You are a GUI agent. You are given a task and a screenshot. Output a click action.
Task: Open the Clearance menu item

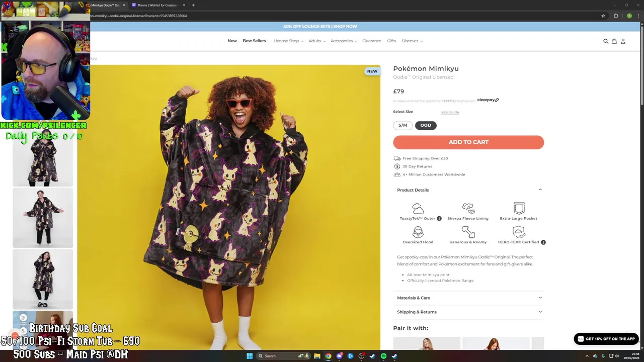[371, 41]
